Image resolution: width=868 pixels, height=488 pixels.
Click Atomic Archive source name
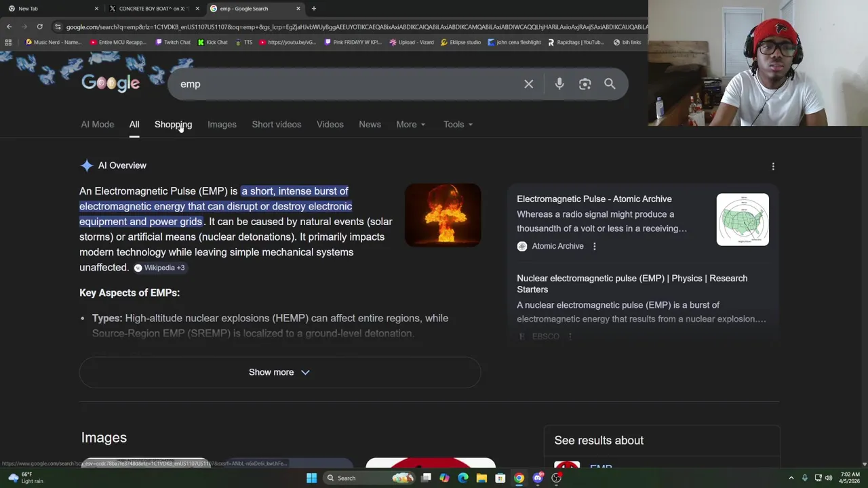pyautogui.click(x=557, y=246)
